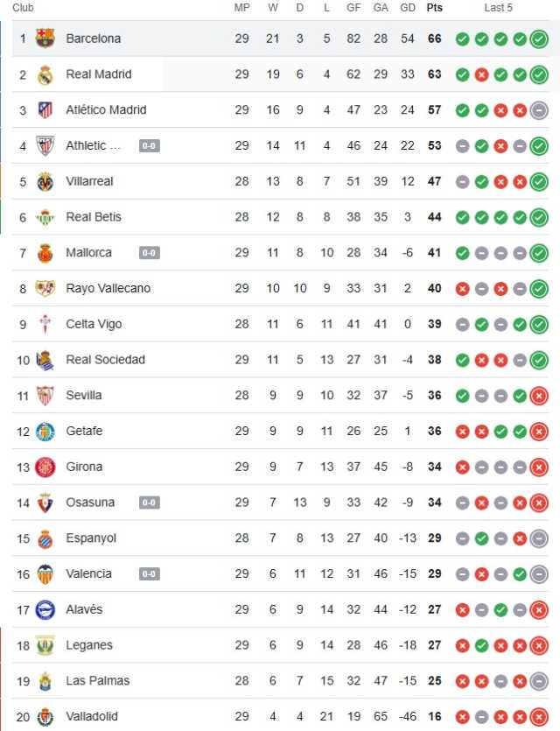Click the Osasuna live 0-0 score badge

(149, 503)
